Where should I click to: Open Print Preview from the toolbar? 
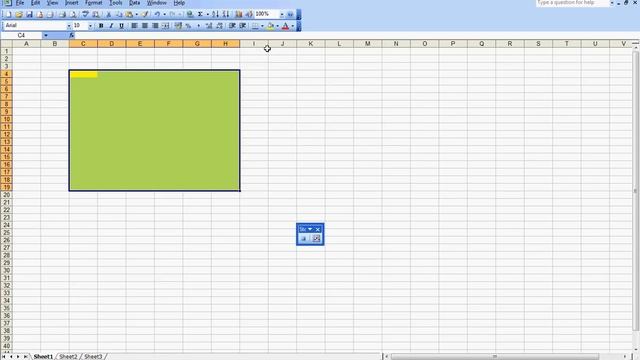tap(73, 14)
